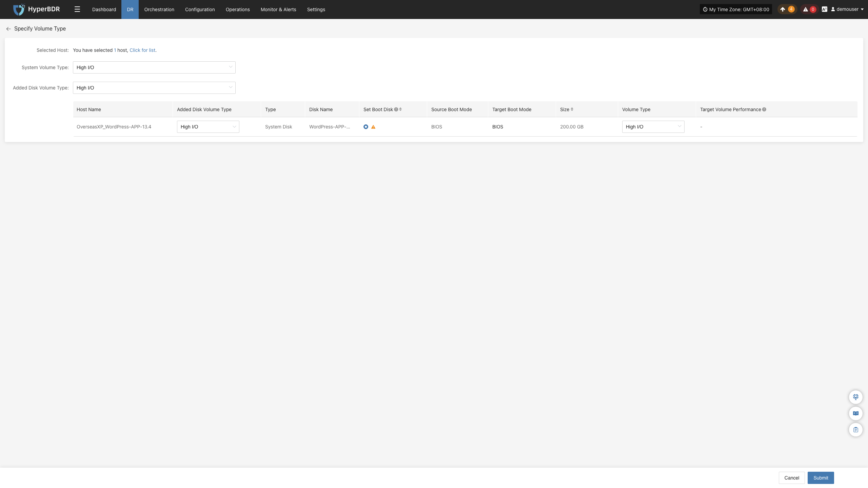This screenshot has width=868, height=488.
Task: Open the Operations menu
Action: [238, 9]
